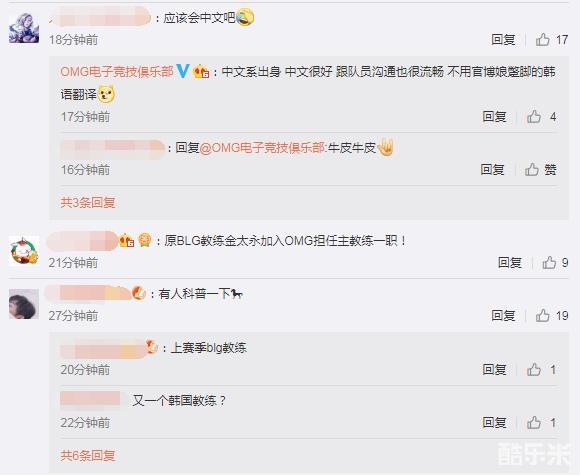Reply to the 又一个韩国教练 comment
This screenshot has height=475, width=580.
point(494,422)
